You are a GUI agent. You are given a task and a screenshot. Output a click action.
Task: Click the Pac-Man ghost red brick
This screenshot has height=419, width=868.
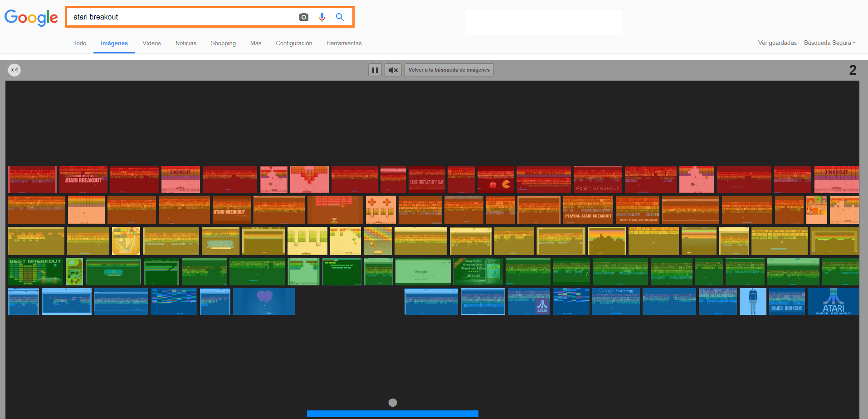[x=496, y=179]
